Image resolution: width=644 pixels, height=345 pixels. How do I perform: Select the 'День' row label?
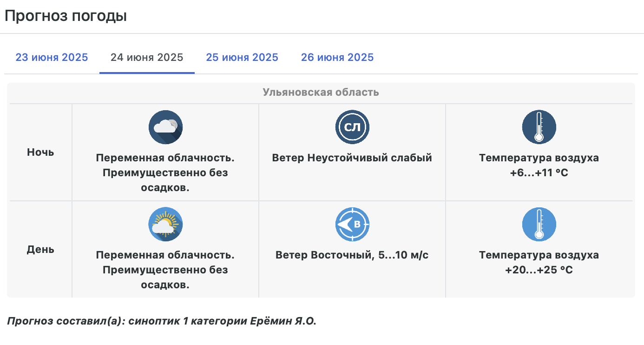click(x=40, y=249)
